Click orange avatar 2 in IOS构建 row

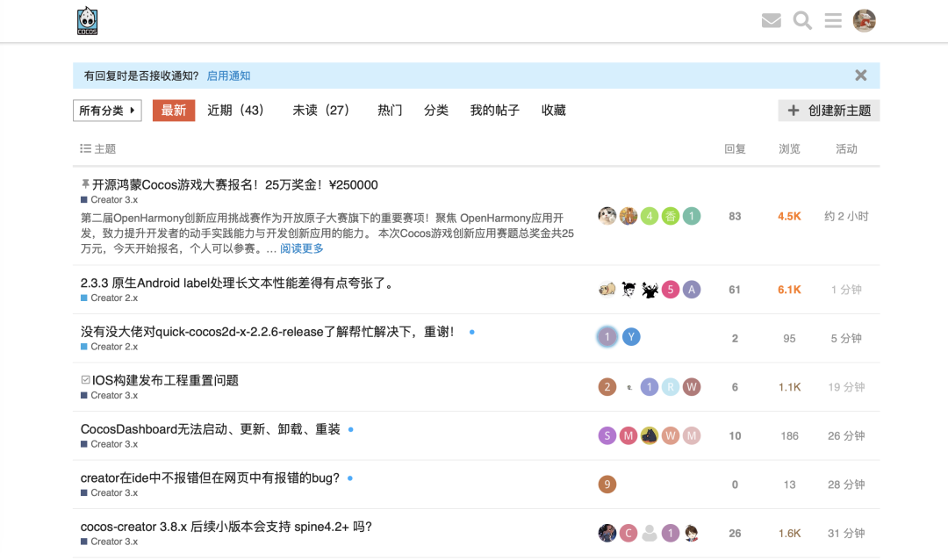pyautogui.click(x=607, y=387)
